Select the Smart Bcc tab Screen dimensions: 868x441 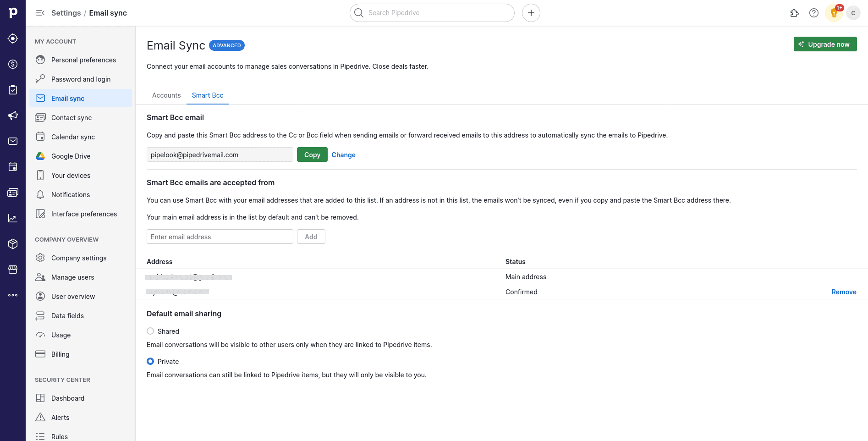pos(208,95)
